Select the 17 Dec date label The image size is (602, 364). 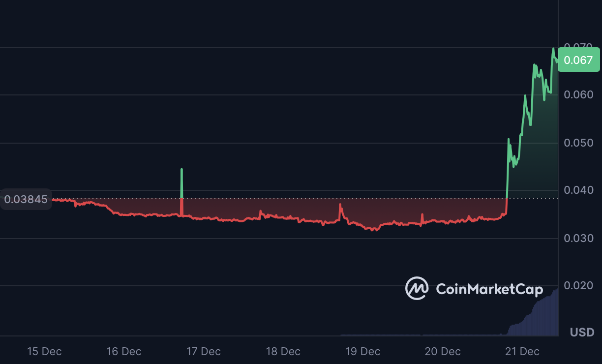204,351
